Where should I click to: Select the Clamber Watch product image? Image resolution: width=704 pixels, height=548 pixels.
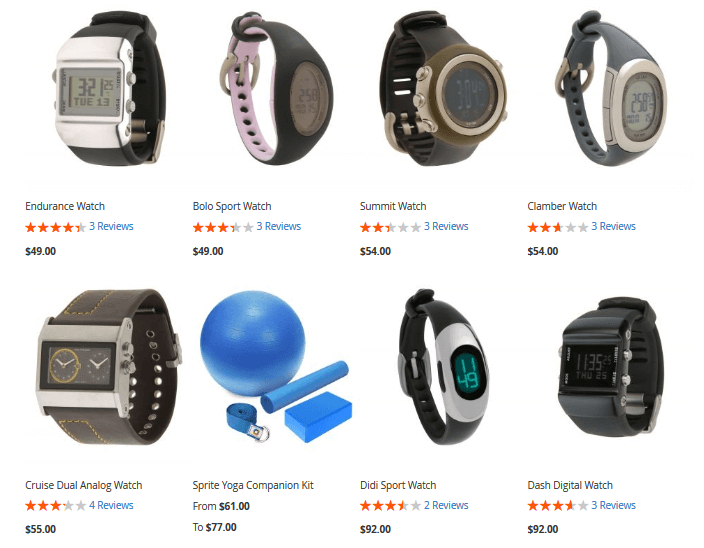click(x=612, y=89)
